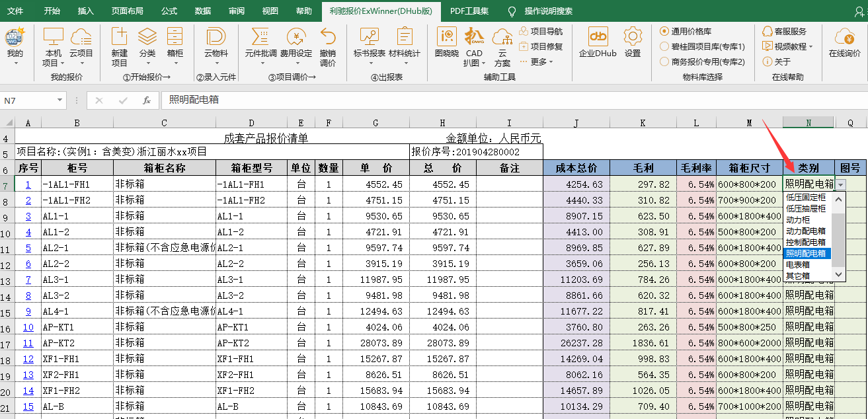Viewport: 868px width, 419px height.
Task: Choose 动力柜 from dropdown list
Action: (x=806, y=219)
